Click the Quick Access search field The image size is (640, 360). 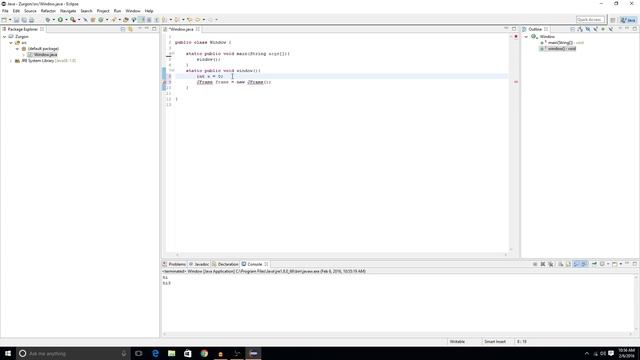click(x=590, y=20)
